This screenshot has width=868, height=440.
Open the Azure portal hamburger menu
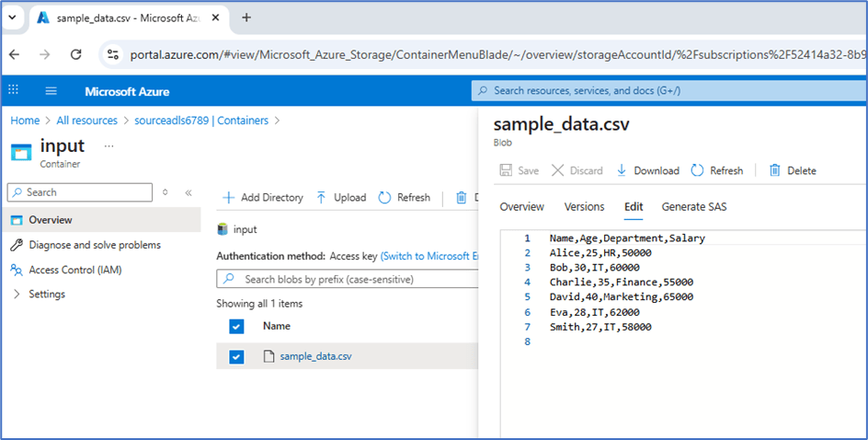click(51, 91)
